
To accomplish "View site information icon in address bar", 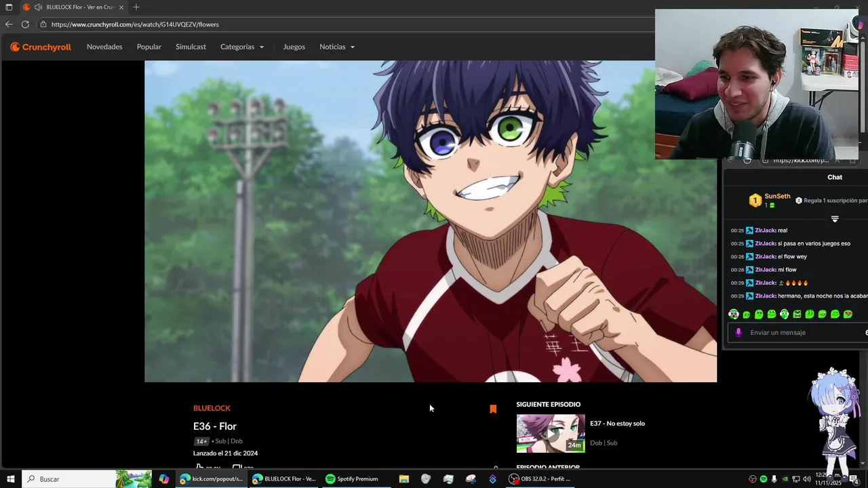I will coord(43,24).
